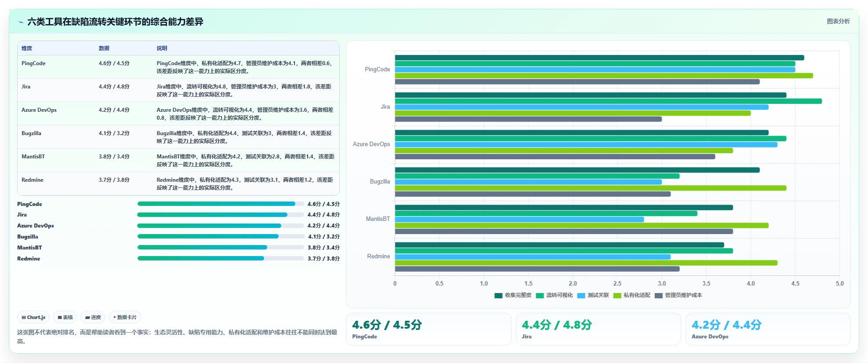This screenshot has height=363, width=868.
Task: Click the PingCode label on the chart axis
Action: click(x=377, y=70)
